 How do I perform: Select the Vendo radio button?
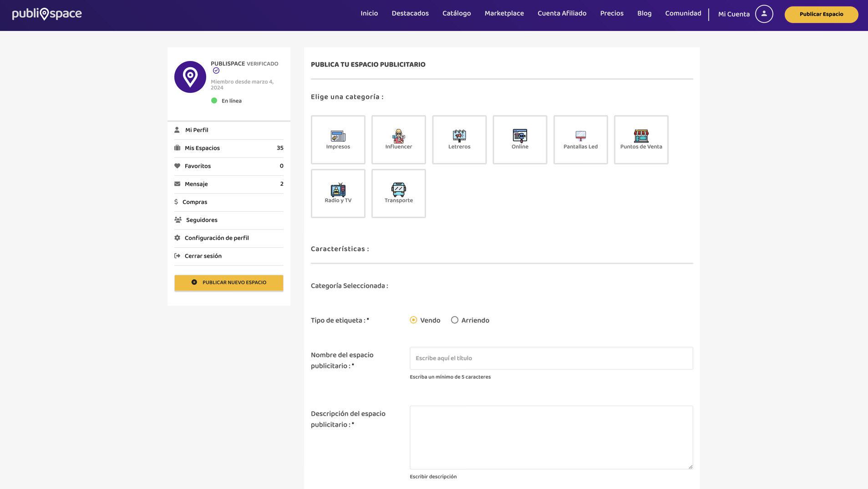[x=413, y=320]
